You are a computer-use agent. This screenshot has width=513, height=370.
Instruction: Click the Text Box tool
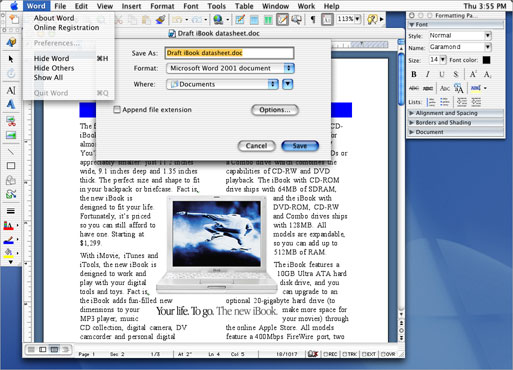coord(11,90)
